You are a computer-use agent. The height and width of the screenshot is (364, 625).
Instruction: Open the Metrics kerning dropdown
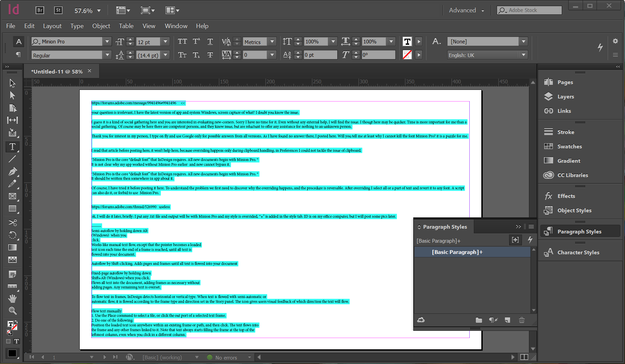click(272, 41)
